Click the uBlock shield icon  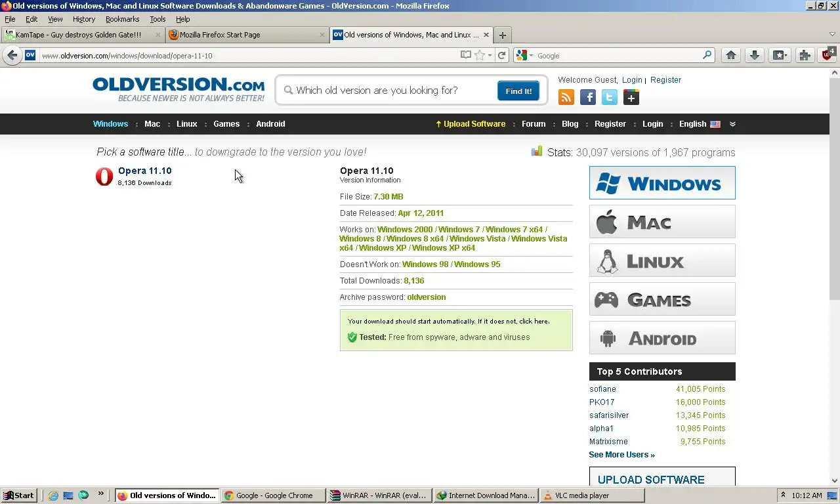pos(828,55)
